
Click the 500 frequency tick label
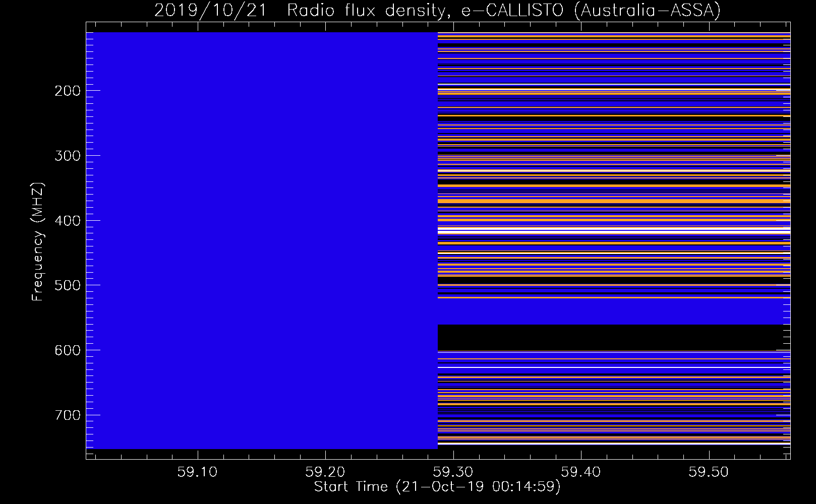[68, 285]
